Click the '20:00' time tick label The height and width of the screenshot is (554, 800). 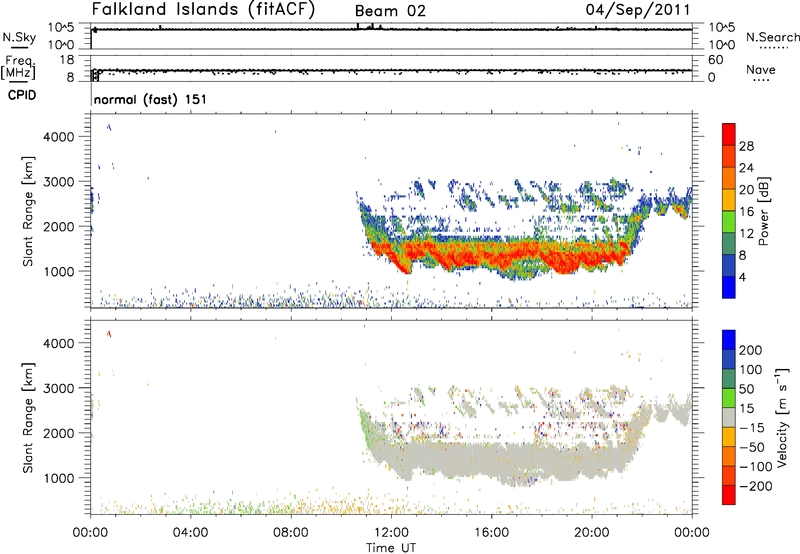(592, 533)
